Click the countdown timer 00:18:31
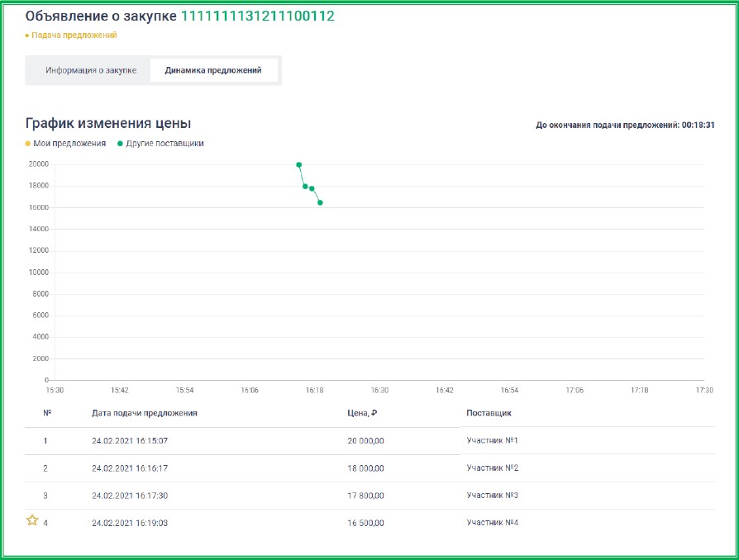739x560 pixels. pos(698,126)
